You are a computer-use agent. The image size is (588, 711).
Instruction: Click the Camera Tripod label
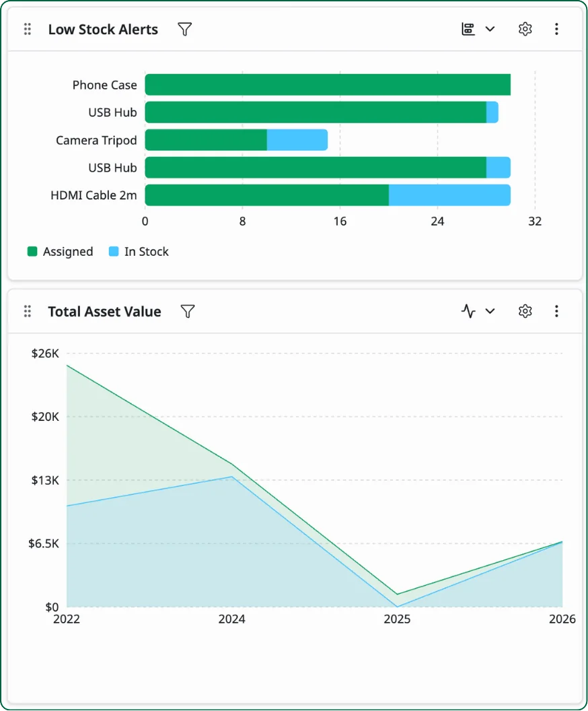96,140
